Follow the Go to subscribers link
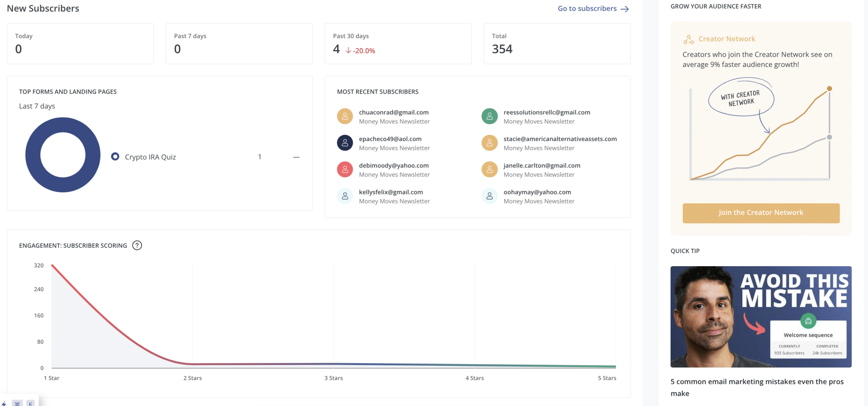 pyautogui.click(x=593, y=8)
